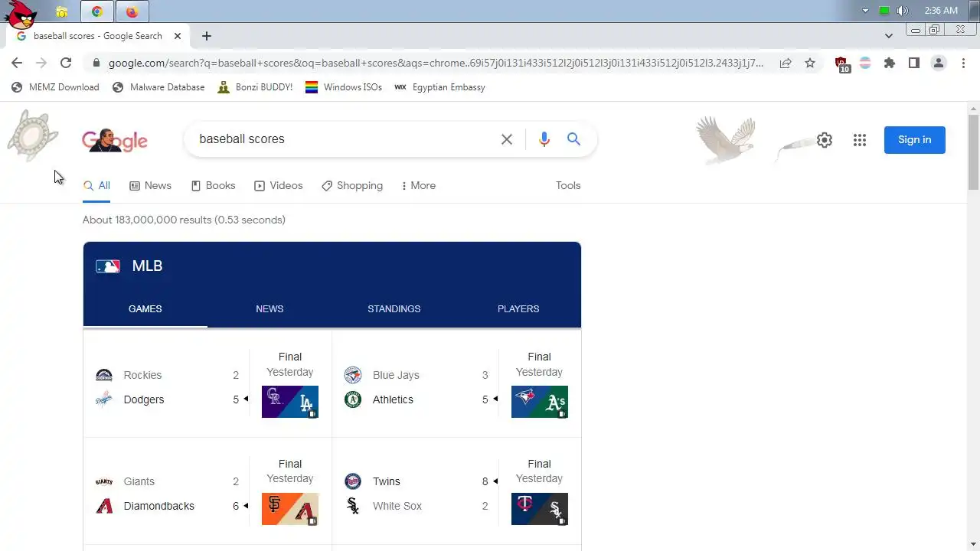Open the extensions puzzle icon
This screenshot has width=980, height=551.
pyautogui.click(x=890, y=64)
